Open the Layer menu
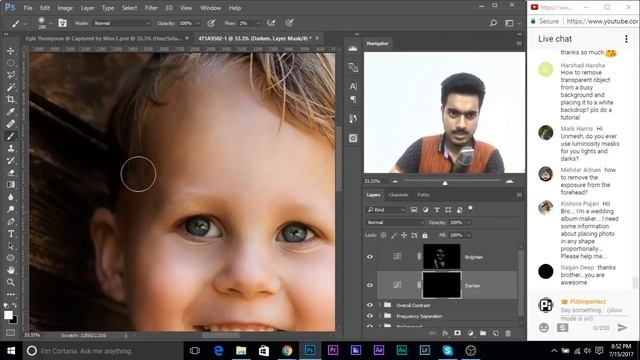 87,8
